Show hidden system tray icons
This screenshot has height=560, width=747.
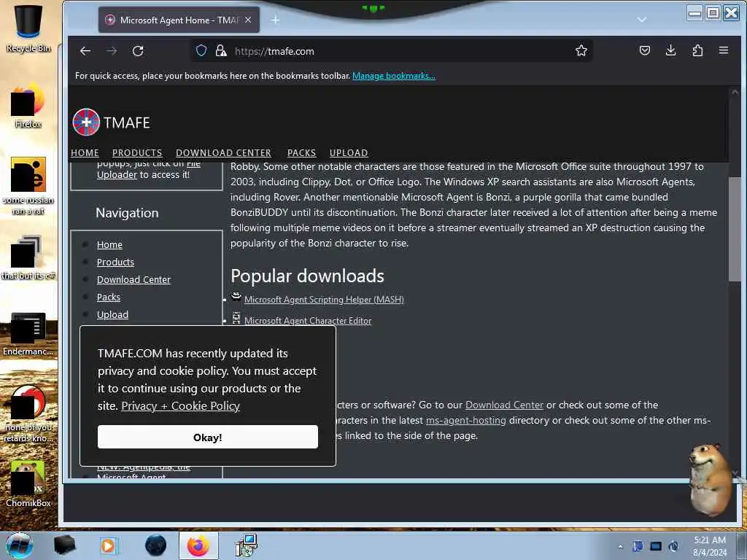pyautogui.click(x=620, y=546)
